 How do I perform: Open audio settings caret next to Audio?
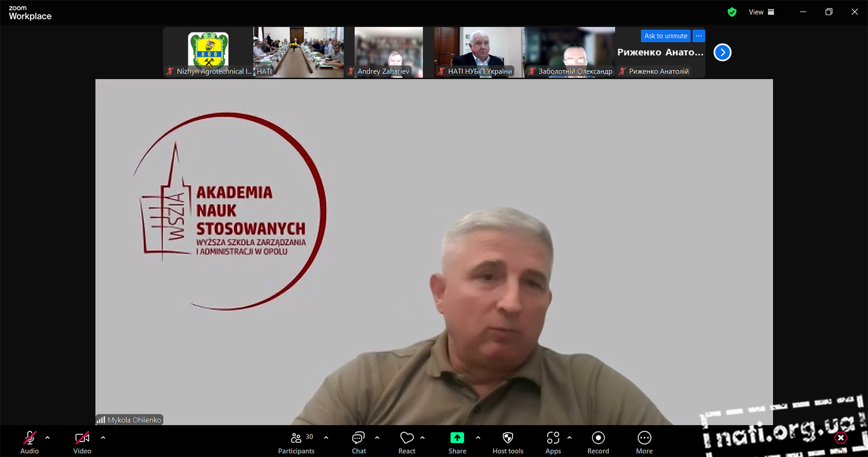[48, 438]
